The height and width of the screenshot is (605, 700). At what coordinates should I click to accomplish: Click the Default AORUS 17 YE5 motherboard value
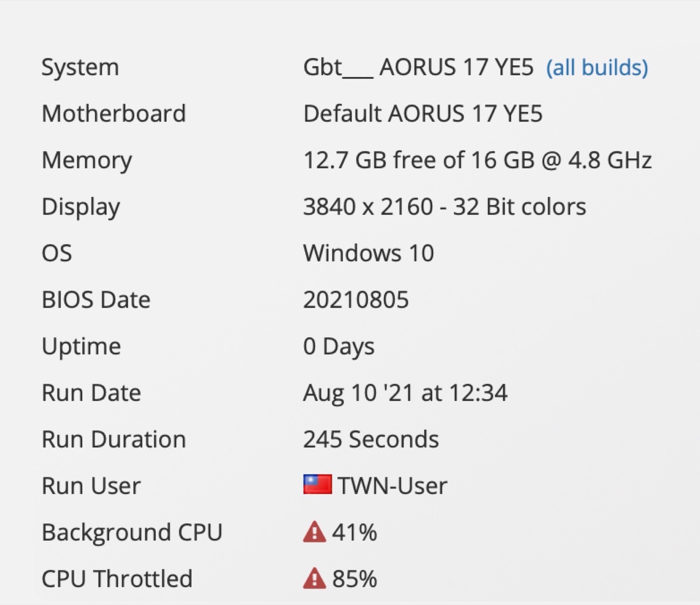[422, 114]
